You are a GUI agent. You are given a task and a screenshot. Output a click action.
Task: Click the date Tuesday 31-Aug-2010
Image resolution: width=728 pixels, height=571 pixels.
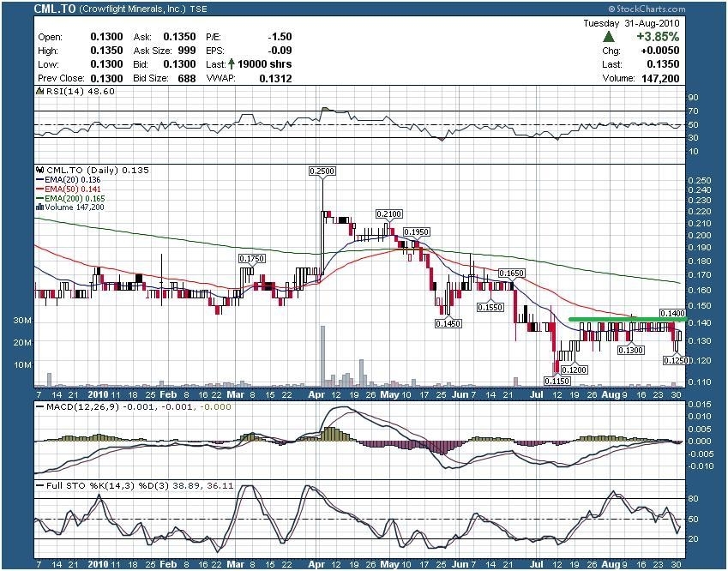coord(631,23)
